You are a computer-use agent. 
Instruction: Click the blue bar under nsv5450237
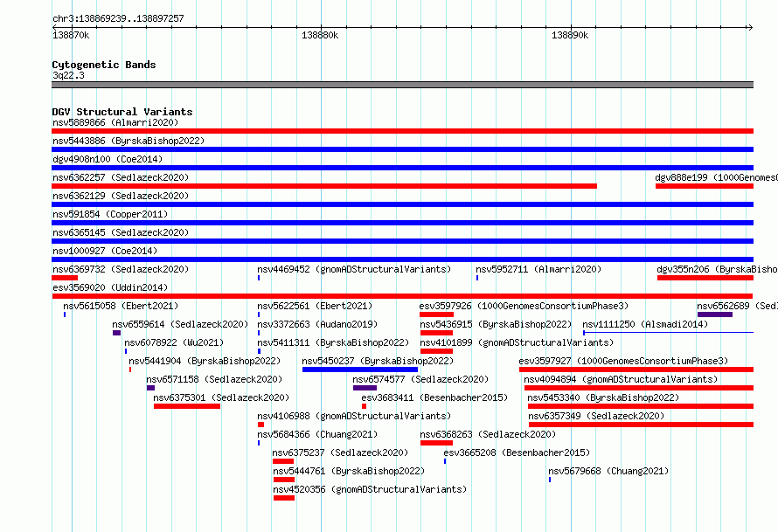[x=360, y=370]
